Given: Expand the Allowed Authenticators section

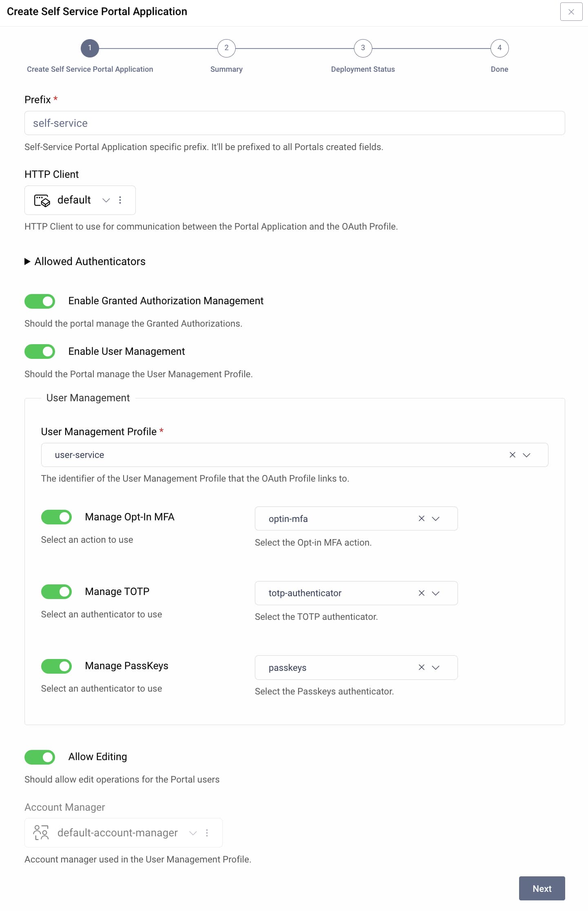Looking at the screenshot, I should pyautogui.click(x=28, y=261).
